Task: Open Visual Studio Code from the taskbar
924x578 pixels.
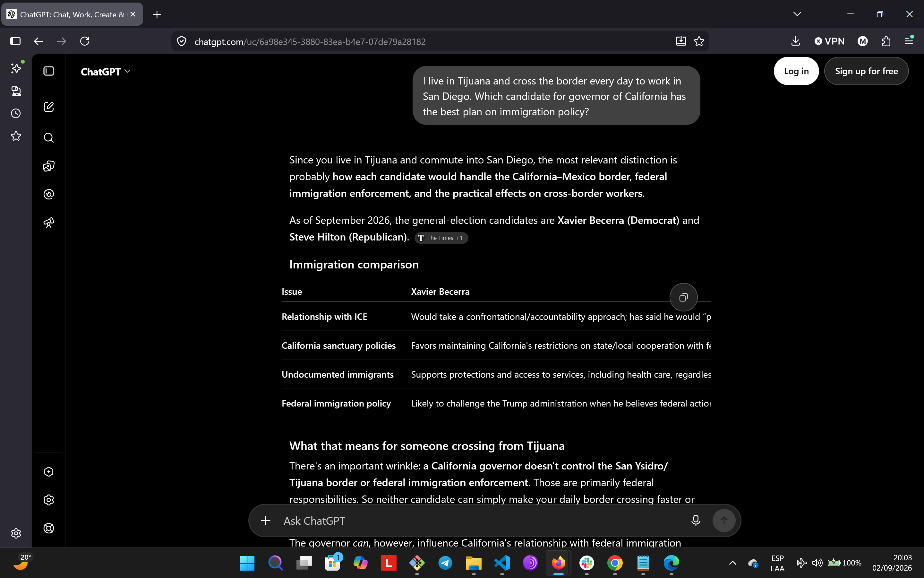Action: [502, 563]
